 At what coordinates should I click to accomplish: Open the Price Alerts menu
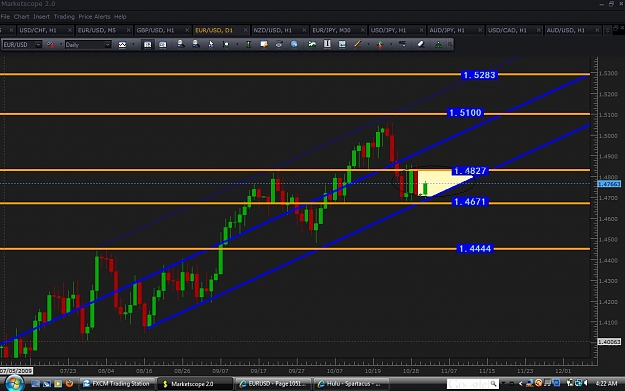(x=94, y=17)
